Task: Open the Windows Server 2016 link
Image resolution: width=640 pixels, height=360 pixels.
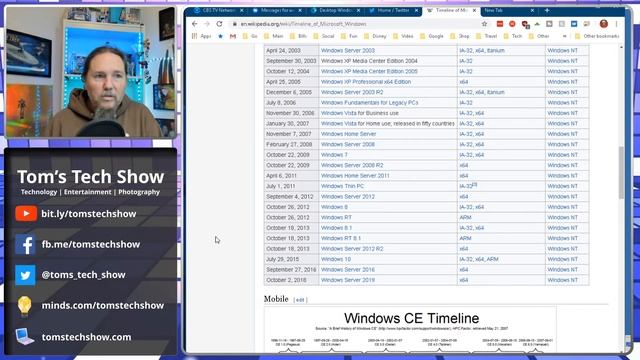Action: [x=347, y=270]
